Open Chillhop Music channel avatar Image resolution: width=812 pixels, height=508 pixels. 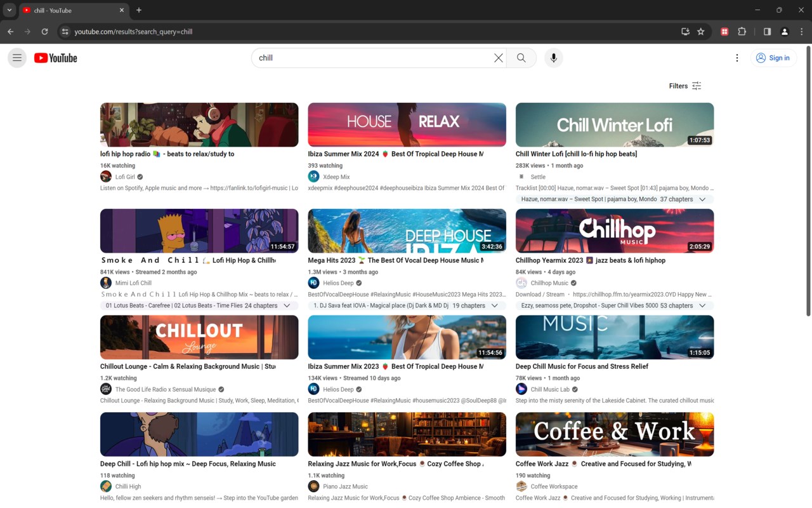click(x=521, y=283)
